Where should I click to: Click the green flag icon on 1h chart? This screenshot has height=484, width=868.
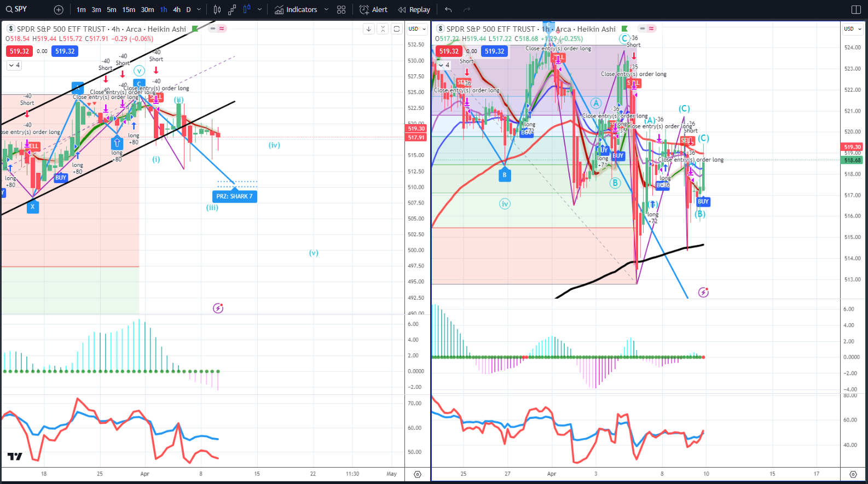click(624, 29)
